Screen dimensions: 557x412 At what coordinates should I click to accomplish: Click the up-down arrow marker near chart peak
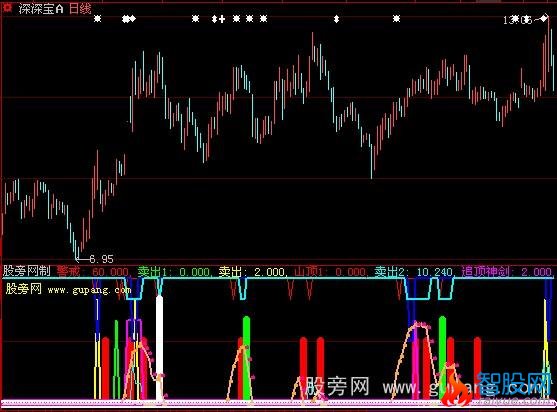point(336,19)
